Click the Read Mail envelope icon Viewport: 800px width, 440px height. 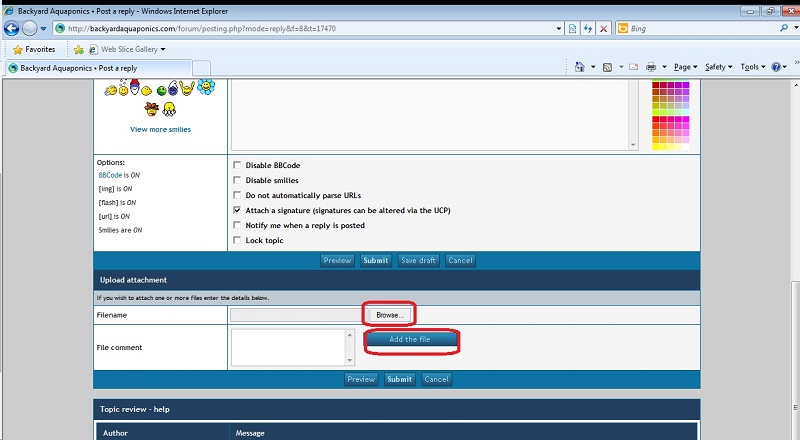tap(633, 67)
